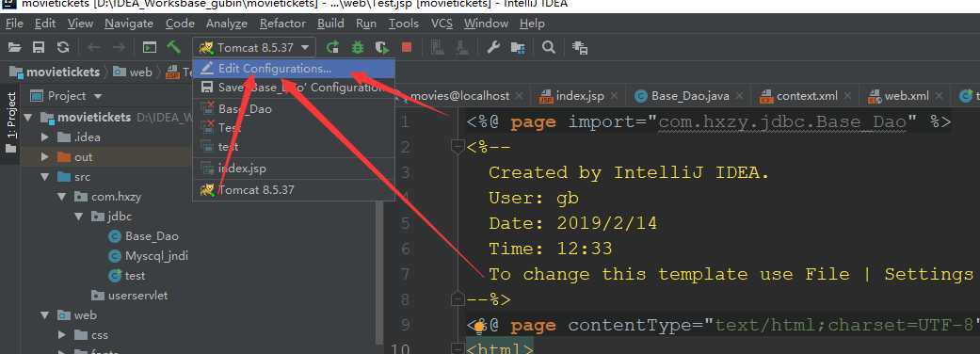Open the Edit menu

[x=45, y=24]
